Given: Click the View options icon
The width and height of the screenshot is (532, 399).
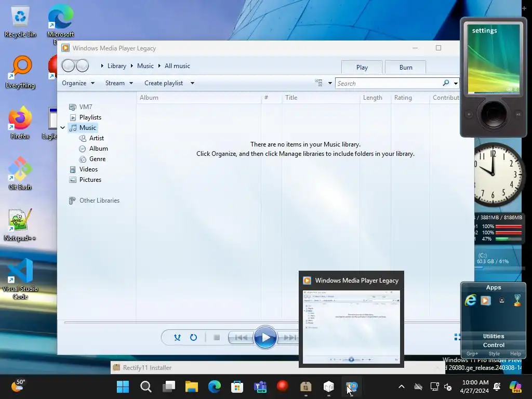Looking at the screenshot, I should click(x=318, y=83).
